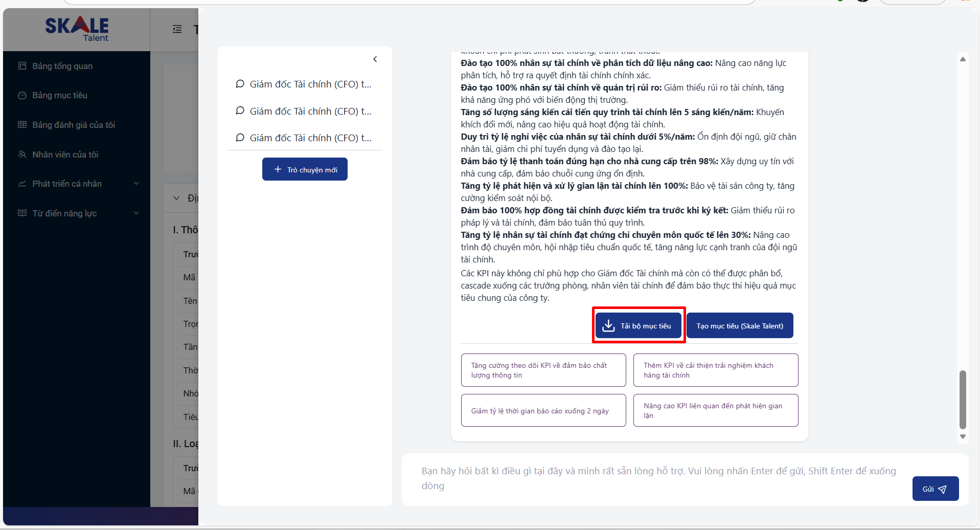Viewport: 980px width, 530px height.
Task: Expand the Phát triển cá nhân submenu
Action: tap(136, 184)
